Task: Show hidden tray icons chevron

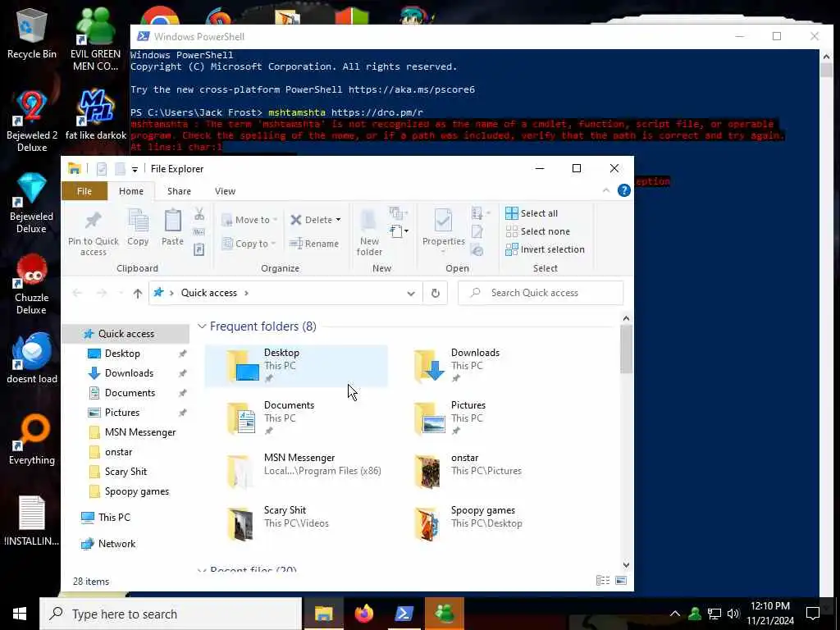Action: click(675, 614)
